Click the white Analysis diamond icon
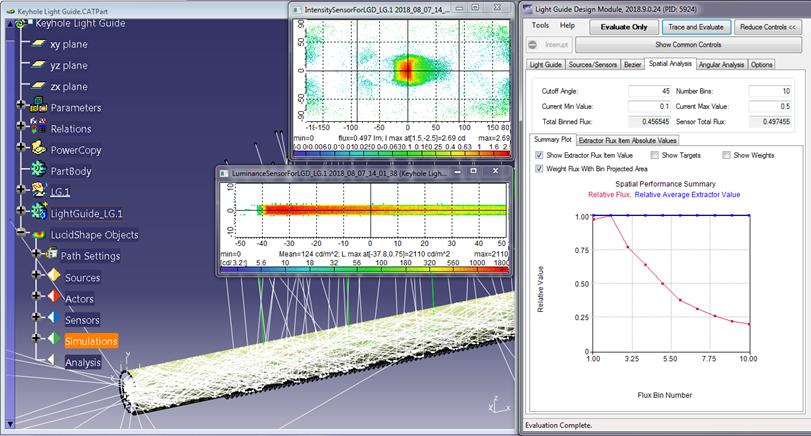This screenshot has width=811, height=436. pyautogui.click(x=52, y=359)
